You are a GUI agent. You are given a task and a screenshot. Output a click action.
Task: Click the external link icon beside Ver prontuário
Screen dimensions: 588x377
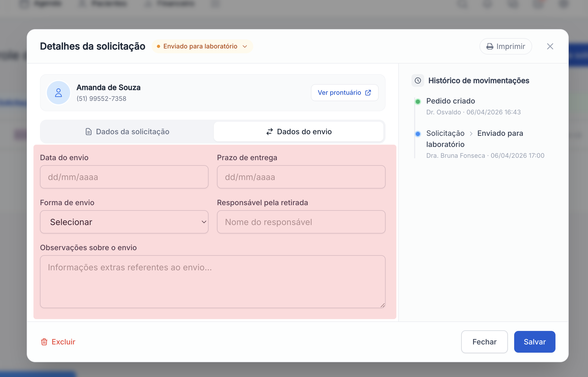[368, 93]
